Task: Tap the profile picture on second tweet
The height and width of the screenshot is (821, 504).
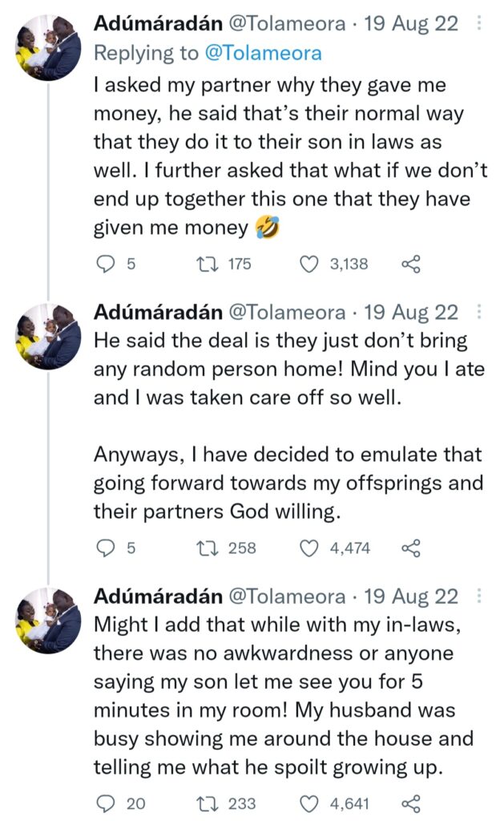Action: [48, 334]
